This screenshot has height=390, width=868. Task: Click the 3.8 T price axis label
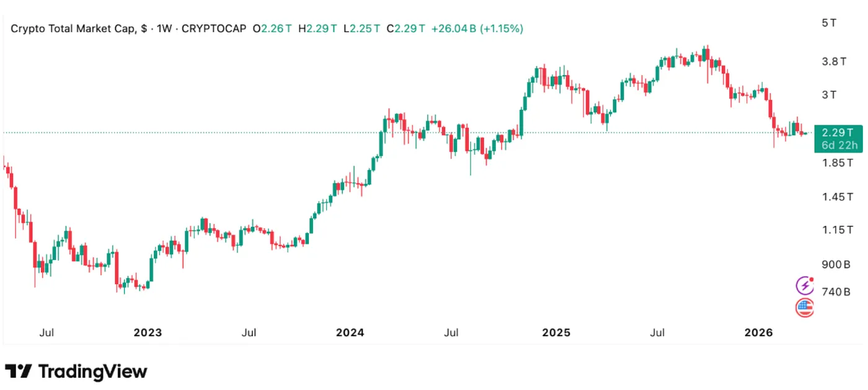(x=834, y=61)
